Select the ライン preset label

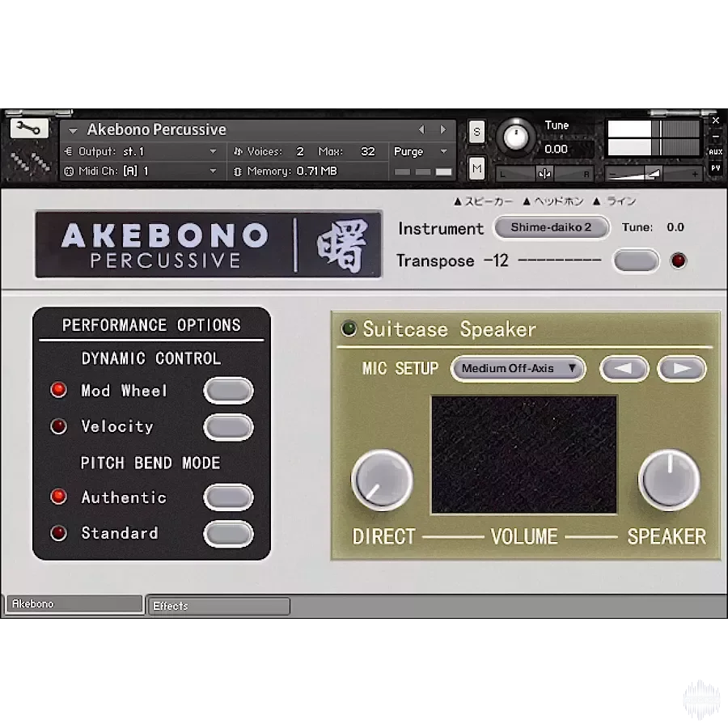[615, 201]
